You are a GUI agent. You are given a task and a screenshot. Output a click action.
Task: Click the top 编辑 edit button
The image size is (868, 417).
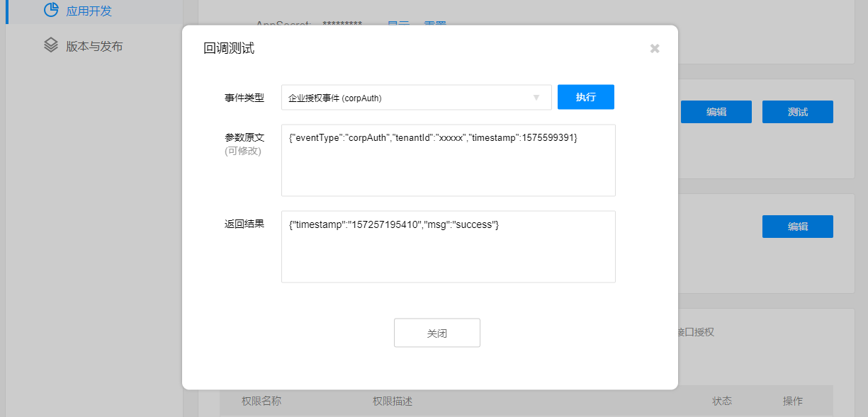tap(716, 111)
